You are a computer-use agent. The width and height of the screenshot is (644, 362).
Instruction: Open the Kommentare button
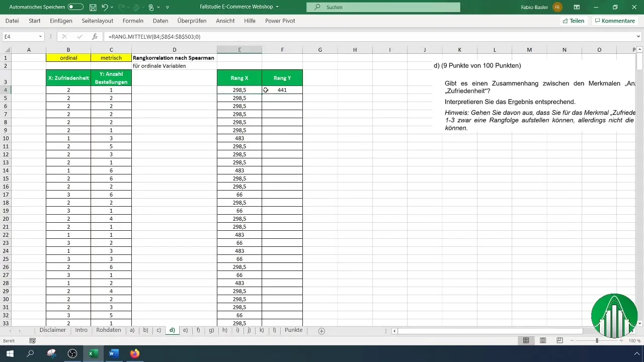pos(614,21)
